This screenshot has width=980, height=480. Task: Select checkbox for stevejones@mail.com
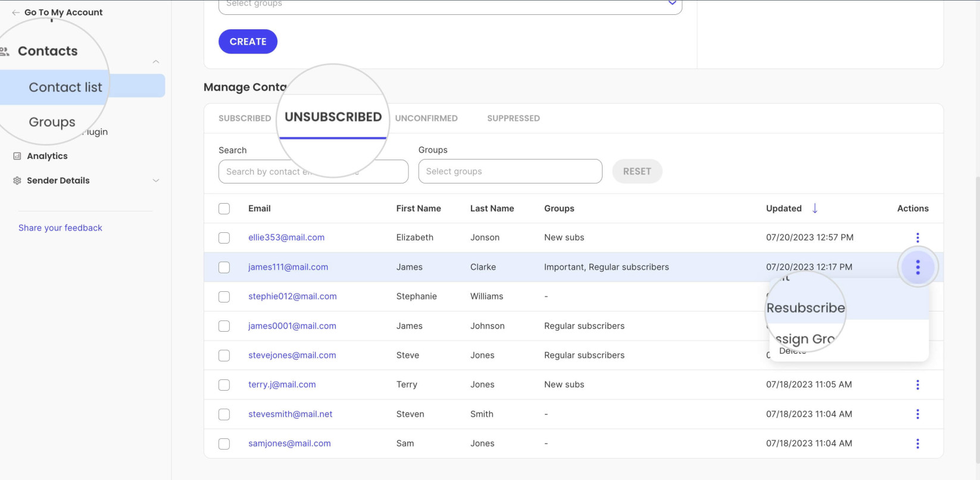pyautogui.click(x=224, y=356)
